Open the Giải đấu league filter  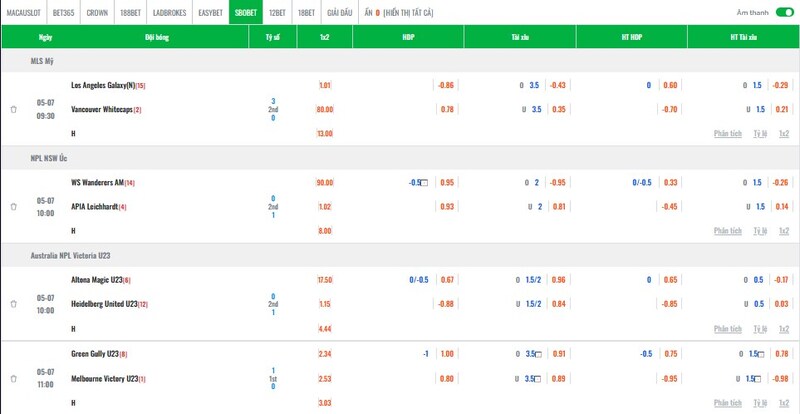[340, 13]
